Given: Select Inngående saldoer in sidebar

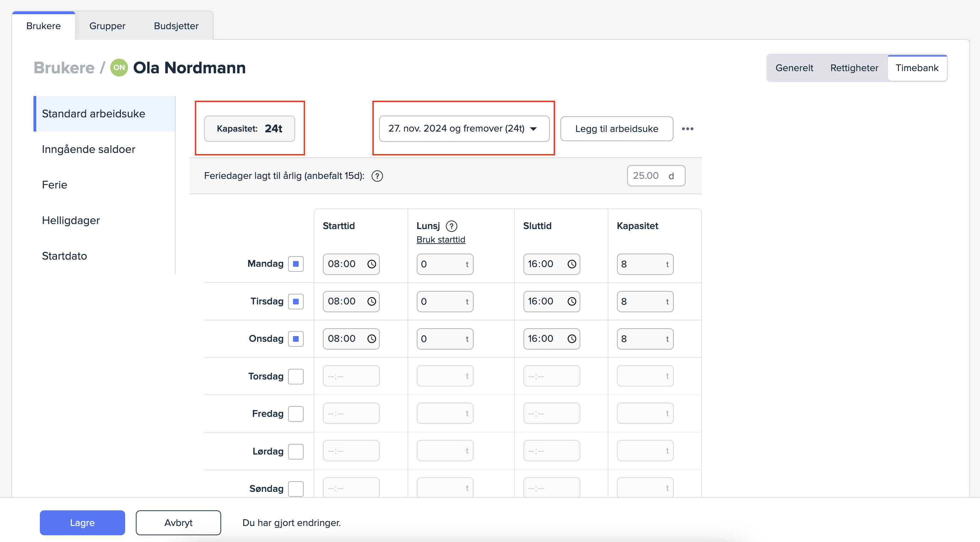Looking at the screenshot, I should coord(88,149).
